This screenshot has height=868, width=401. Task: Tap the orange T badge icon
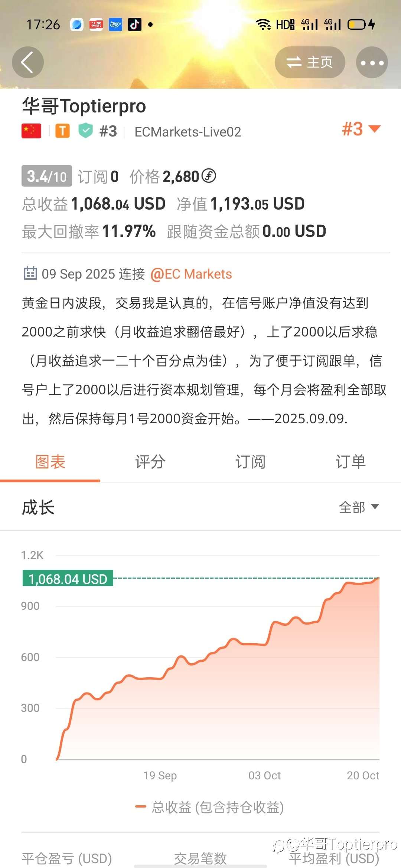click(x=62, y=131)
